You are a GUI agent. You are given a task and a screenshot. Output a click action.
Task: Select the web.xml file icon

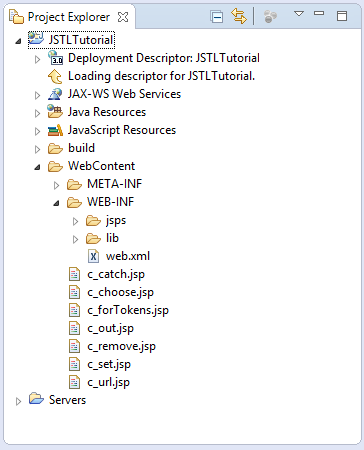click(x=93, y=256)
